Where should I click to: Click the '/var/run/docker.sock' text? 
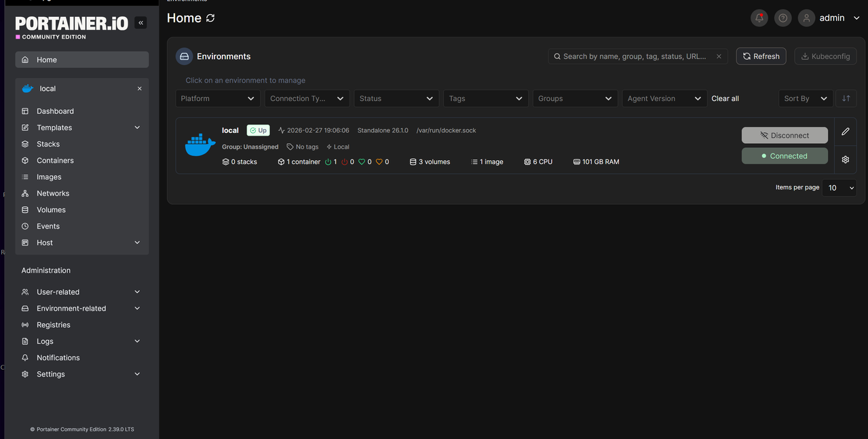(447, 130)
